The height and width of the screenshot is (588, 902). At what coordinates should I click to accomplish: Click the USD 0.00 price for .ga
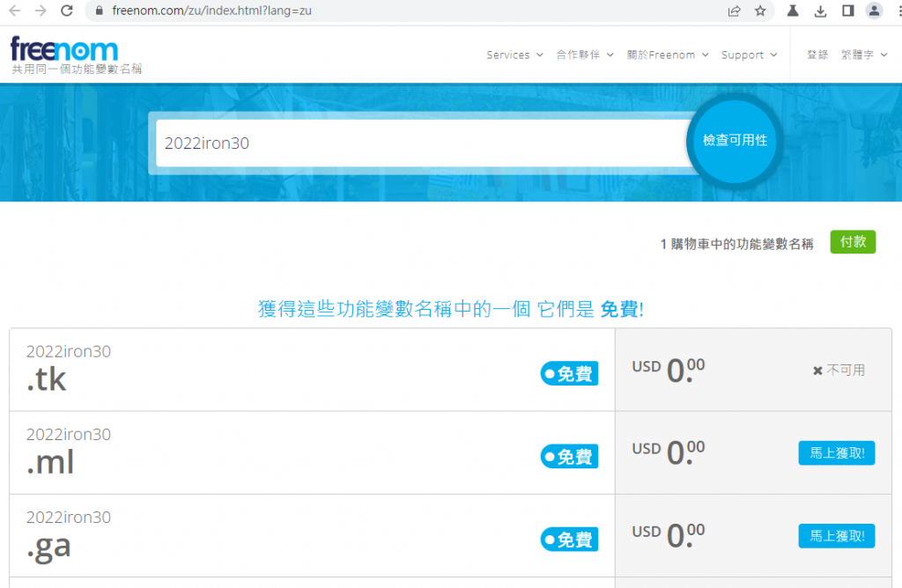[x=669, y=535]
